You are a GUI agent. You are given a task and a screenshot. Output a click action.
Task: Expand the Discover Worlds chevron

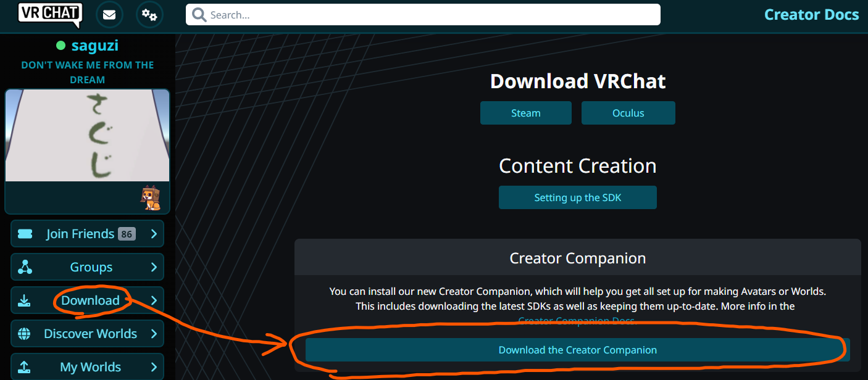click(x=154, y=334)
